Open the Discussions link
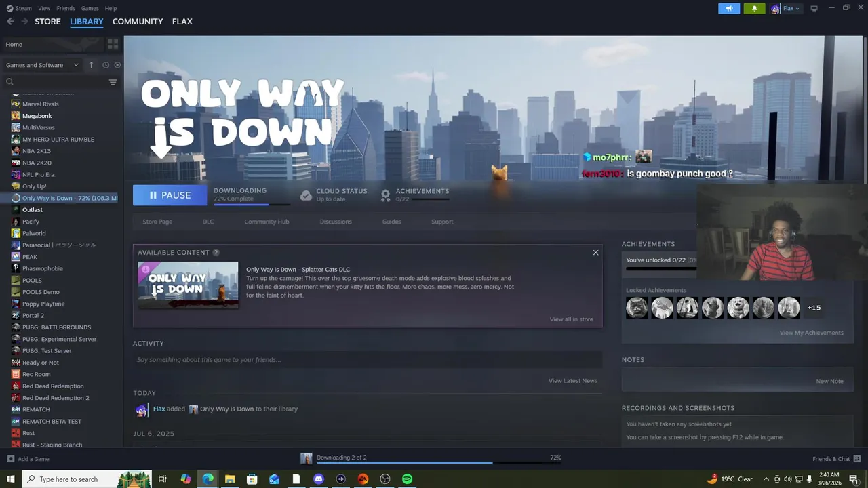Viewport: 868px width, 488px height. (336, 222)
